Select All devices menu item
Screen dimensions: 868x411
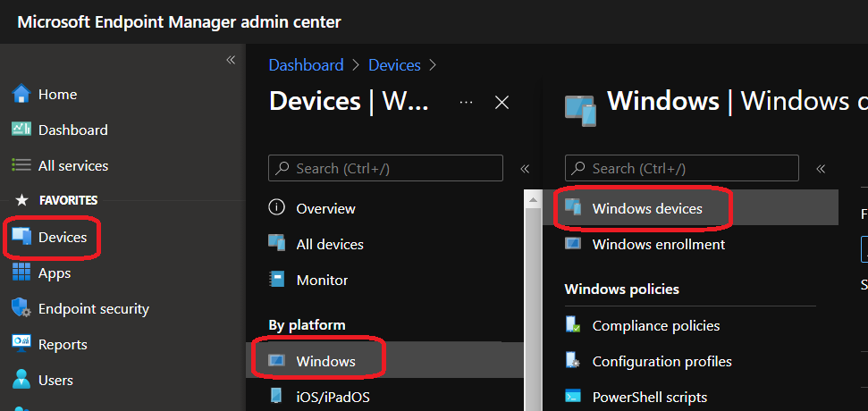(x=329, y=244)
